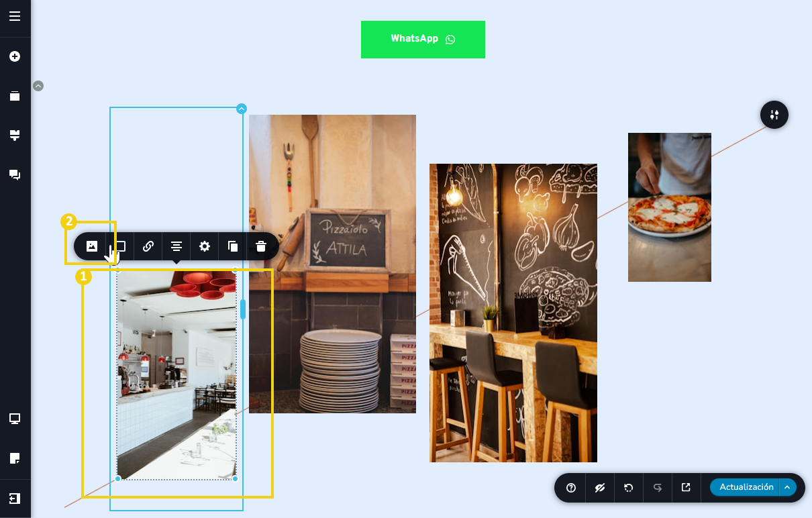Open the alignment icon in toolbar
The image size is (812, 518).
pos(176,246)
